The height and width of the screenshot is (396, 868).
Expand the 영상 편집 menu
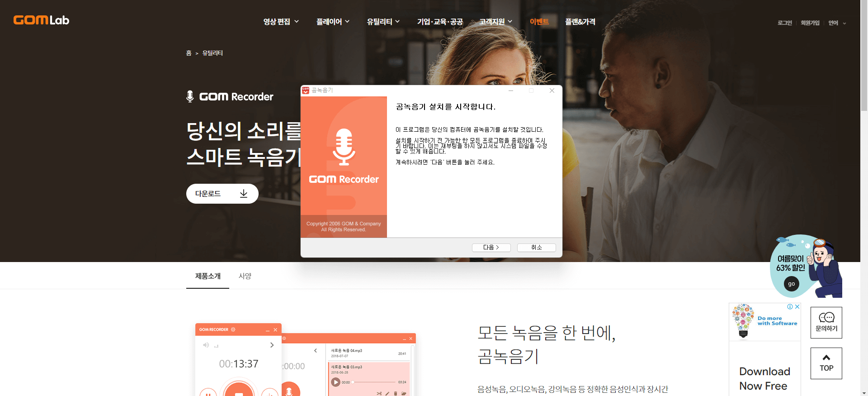pyautogui.click(x=281, y=22)
